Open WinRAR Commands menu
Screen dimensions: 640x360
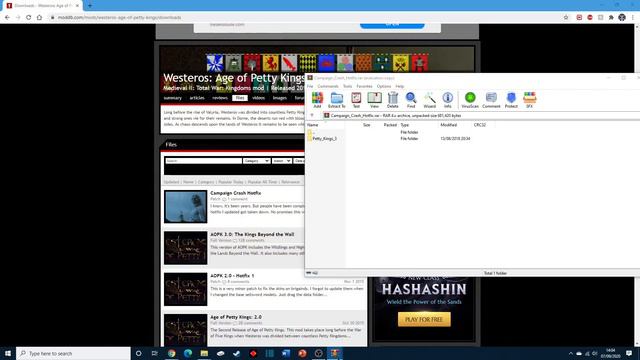pos(328,87)
